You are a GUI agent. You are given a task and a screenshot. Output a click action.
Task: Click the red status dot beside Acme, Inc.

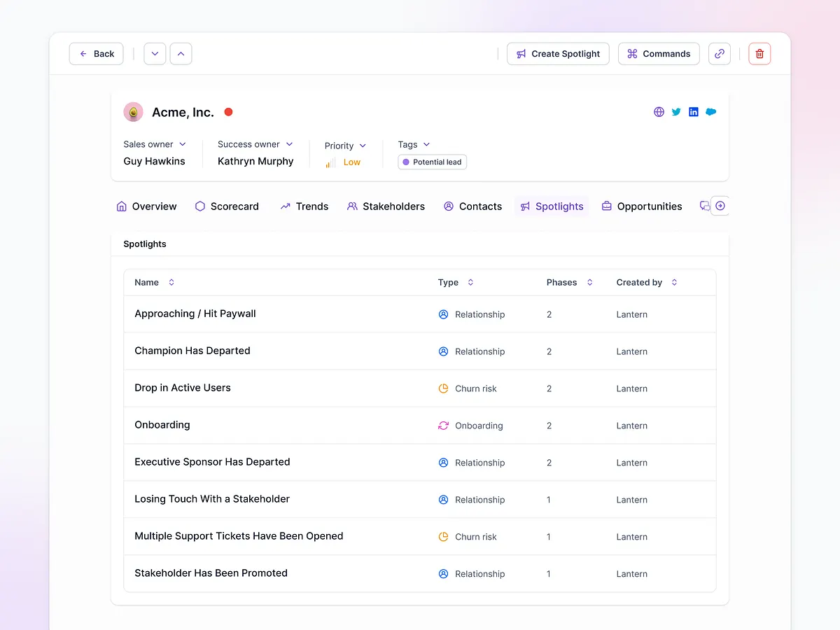[228, 112]
